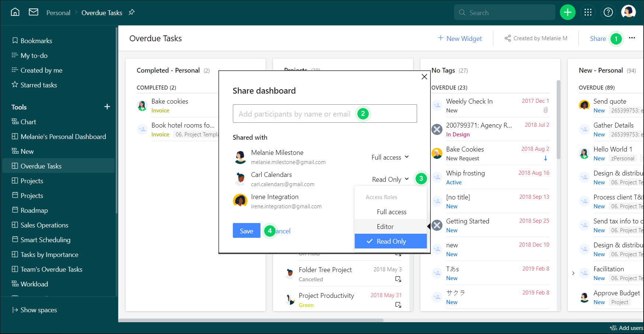Close the Share dashboard dialog
This screenshot has height=334, width=644.
click(x=424, y=77)
